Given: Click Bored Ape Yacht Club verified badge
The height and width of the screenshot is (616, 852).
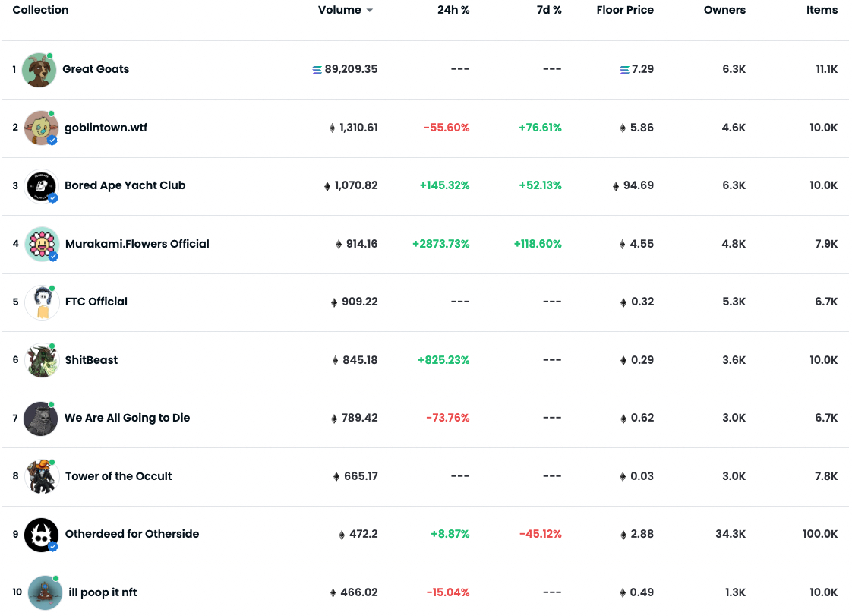Looking at the screenshot, I should click(x=52, y=198).
